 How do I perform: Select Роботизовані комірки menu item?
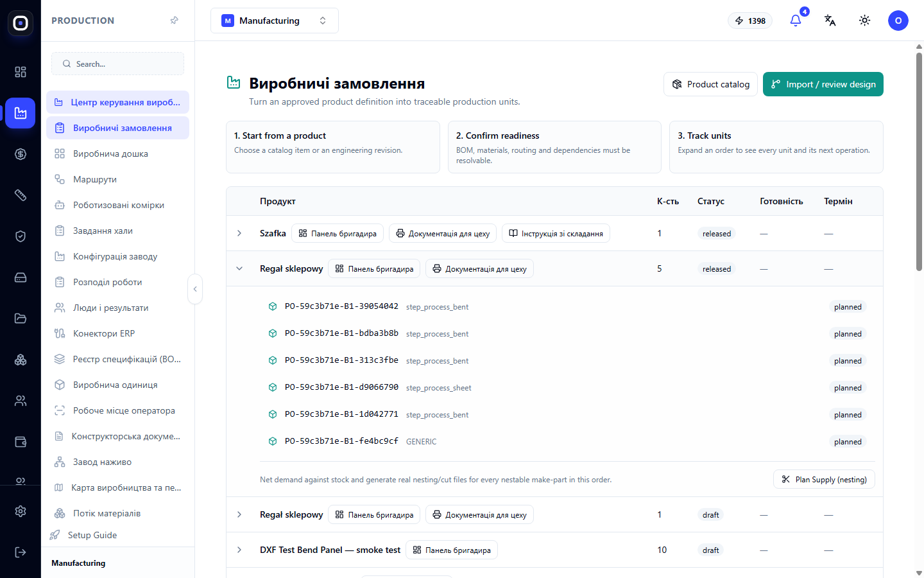pyautogui.click(x=118, y=205)
